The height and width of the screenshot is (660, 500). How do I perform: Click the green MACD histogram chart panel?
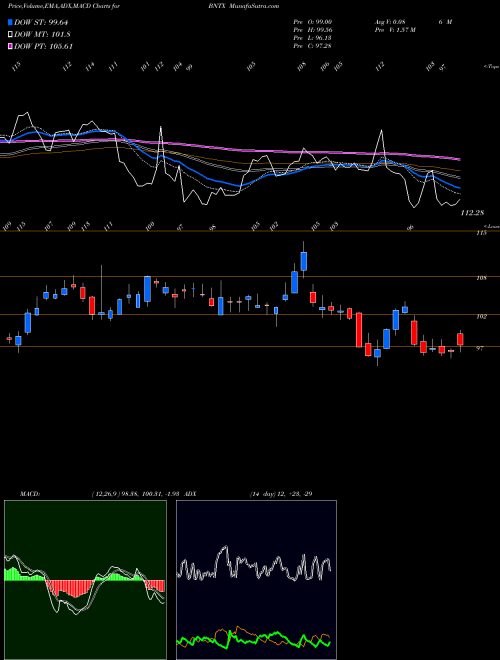(x=85, y=580)
